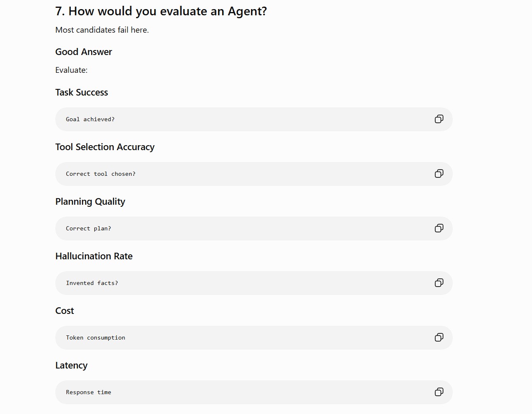Click the "Goal achieved?" code text

coord(90,119)
